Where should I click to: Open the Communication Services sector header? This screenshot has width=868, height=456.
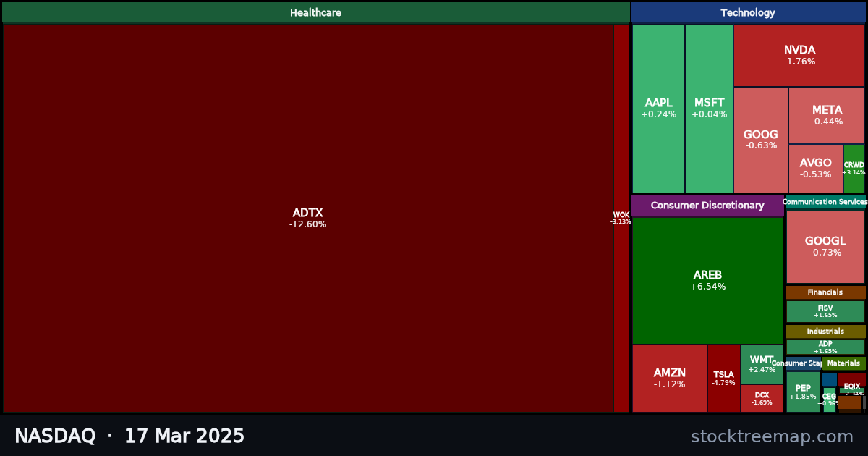point(825,202)
